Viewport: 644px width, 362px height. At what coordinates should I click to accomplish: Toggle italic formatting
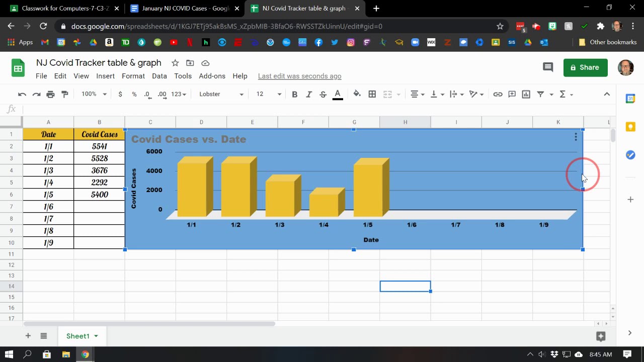[x=309, y=94]
